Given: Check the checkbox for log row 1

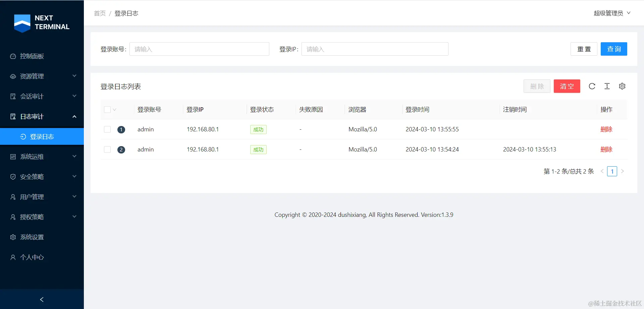Looking at the screenshot, I should pyautogui.click(x=107, y=129).
